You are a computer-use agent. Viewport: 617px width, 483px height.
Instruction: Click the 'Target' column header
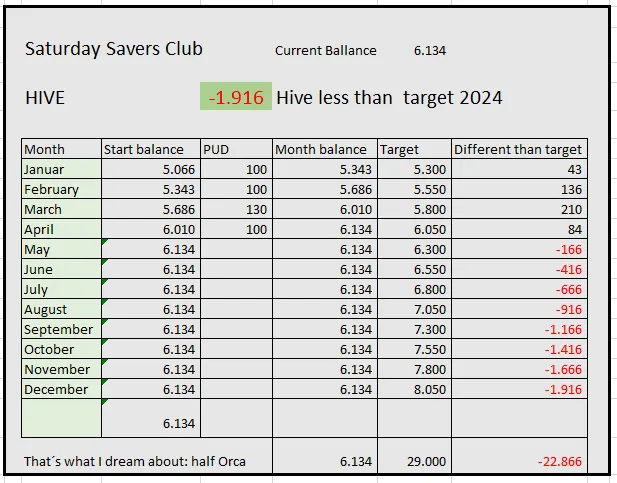pyautogui.click(x=414, y=149)
